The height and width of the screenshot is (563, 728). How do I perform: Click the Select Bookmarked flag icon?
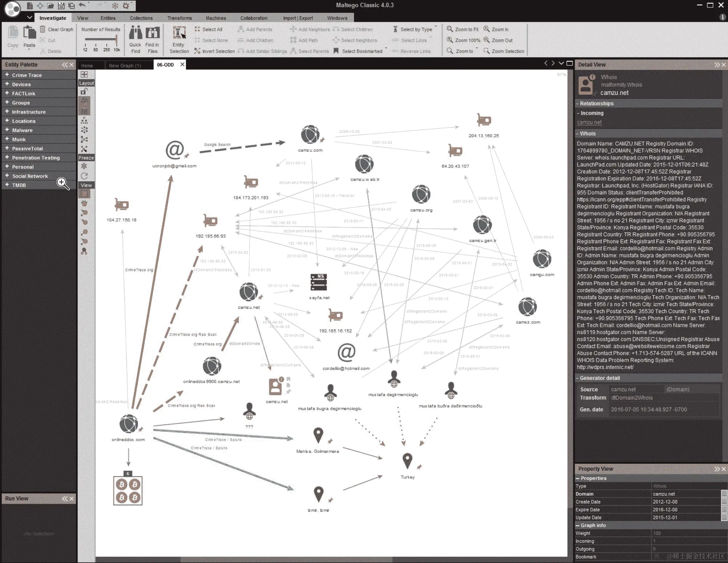(x=336, y=51)
